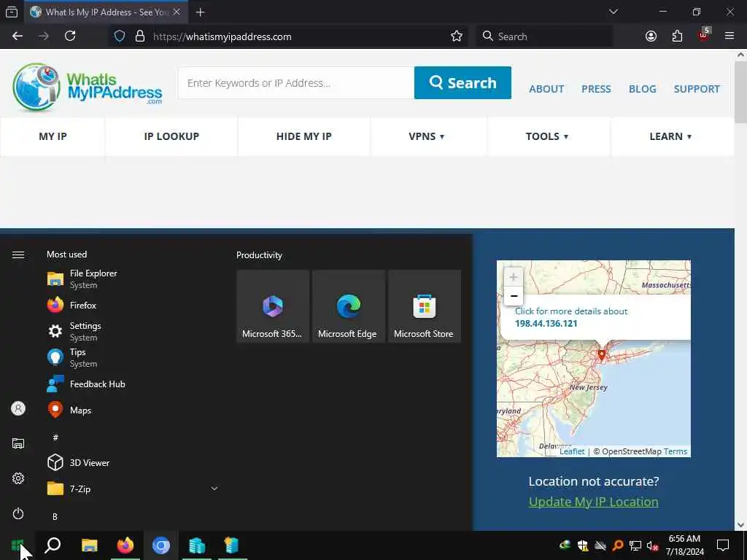Click page vertical scrollbar thumb
The image size is (747, 560).
coord(740,93)
